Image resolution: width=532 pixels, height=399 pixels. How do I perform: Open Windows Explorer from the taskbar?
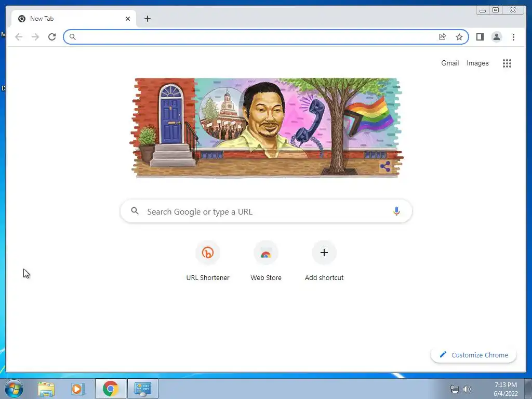point(46,389)
